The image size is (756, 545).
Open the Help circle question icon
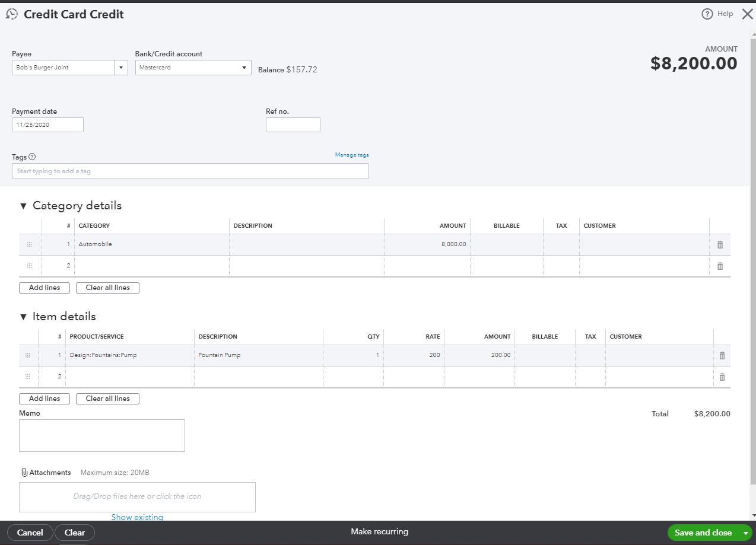(707, 14)
